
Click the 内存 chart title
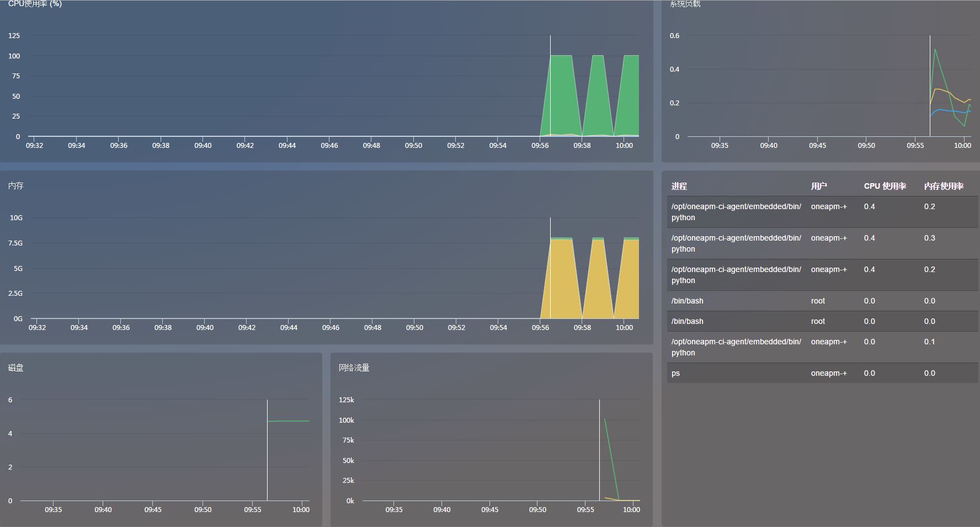pyautogui.click(x=16, y=186)
